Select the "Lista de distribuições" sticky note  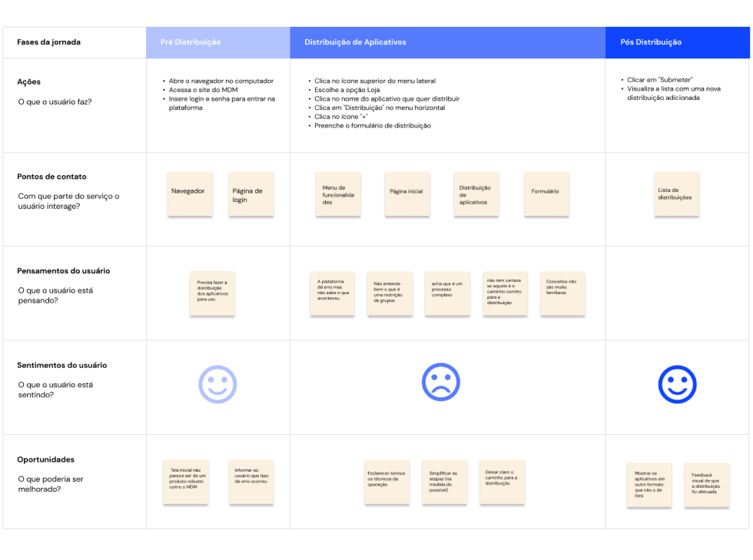[676, 194]
